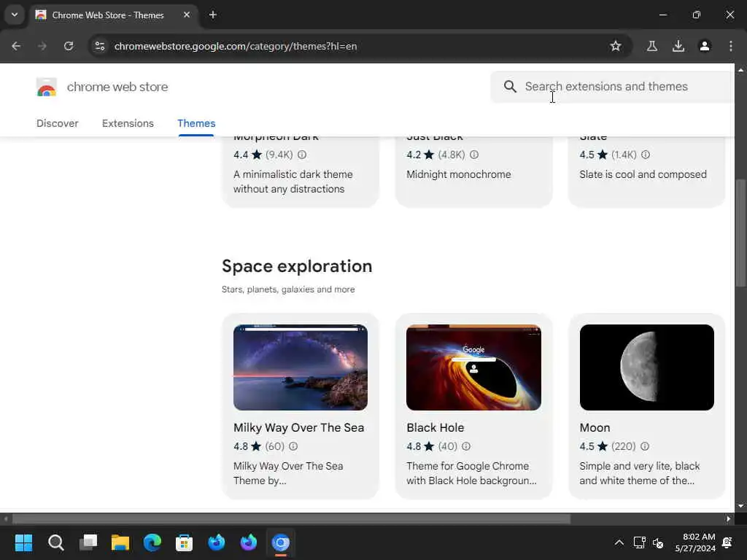747x560 pixels.
Task: Click the vertical scrollbar down arrow
Action: 740,506
